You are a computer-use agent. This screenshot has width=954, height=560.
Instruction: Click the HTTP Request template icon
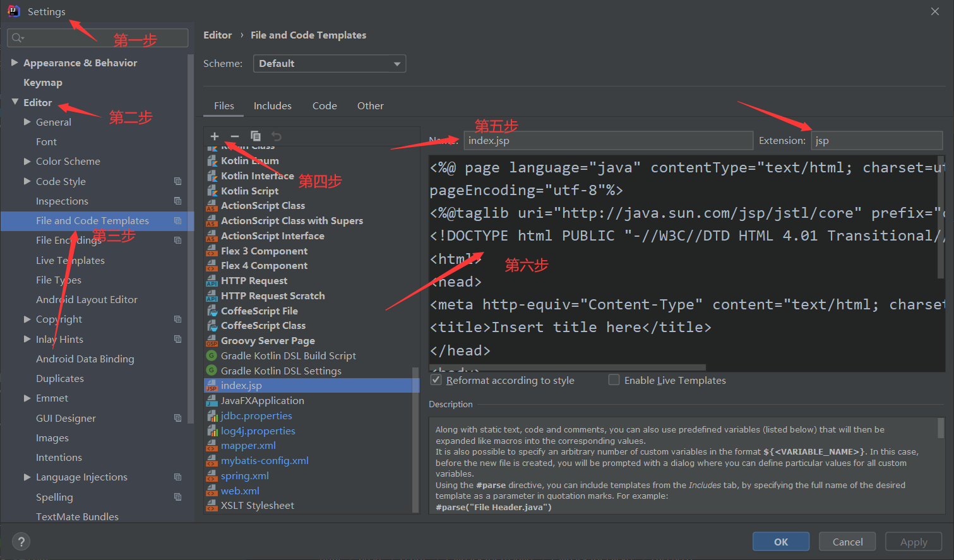[x=212, y=280]
